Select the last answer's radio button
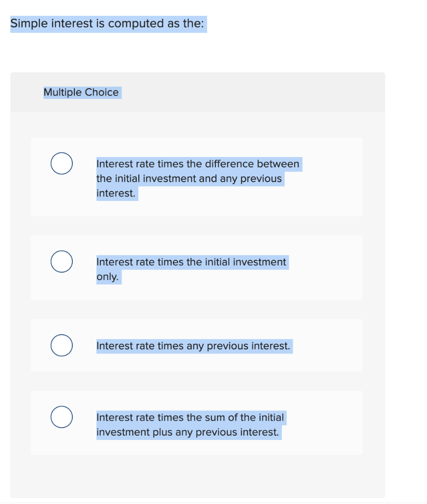The height and width of the screenshot is (504, 427). click(x=61, y=417)
